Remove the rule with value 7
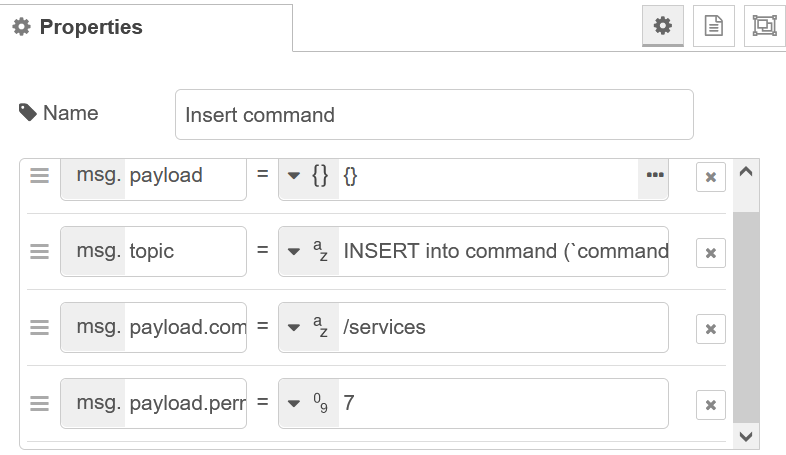The width and height of the screenshot is (786, 455). 711,405
